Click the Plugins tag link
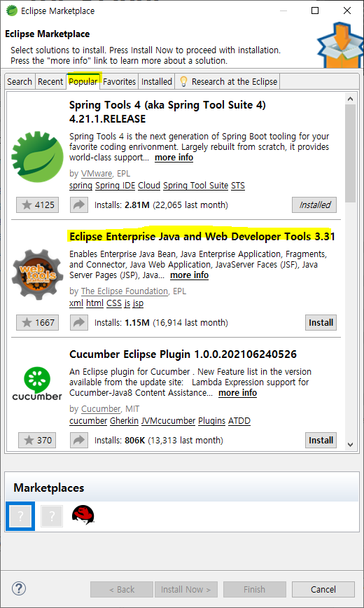364x608 pixels. (x=211, y=420)
